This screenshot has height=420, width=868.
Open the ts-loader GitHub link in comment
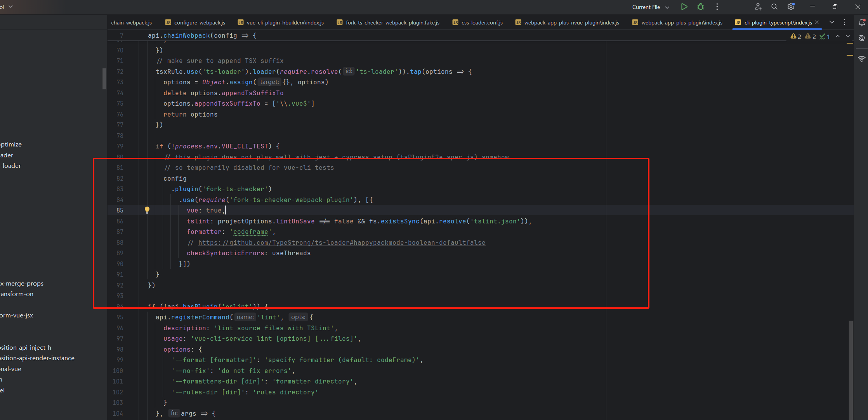[x=342, y=242]
